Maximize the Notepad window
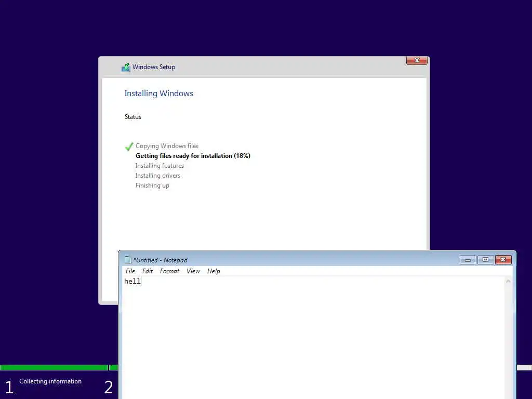 click(486, 260)
